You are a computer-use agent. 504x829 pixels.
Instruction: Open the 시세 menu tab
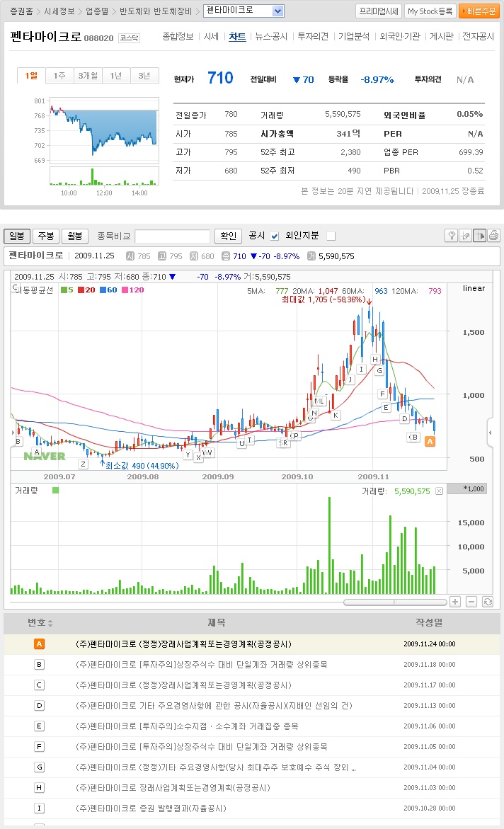pos(211,37)
